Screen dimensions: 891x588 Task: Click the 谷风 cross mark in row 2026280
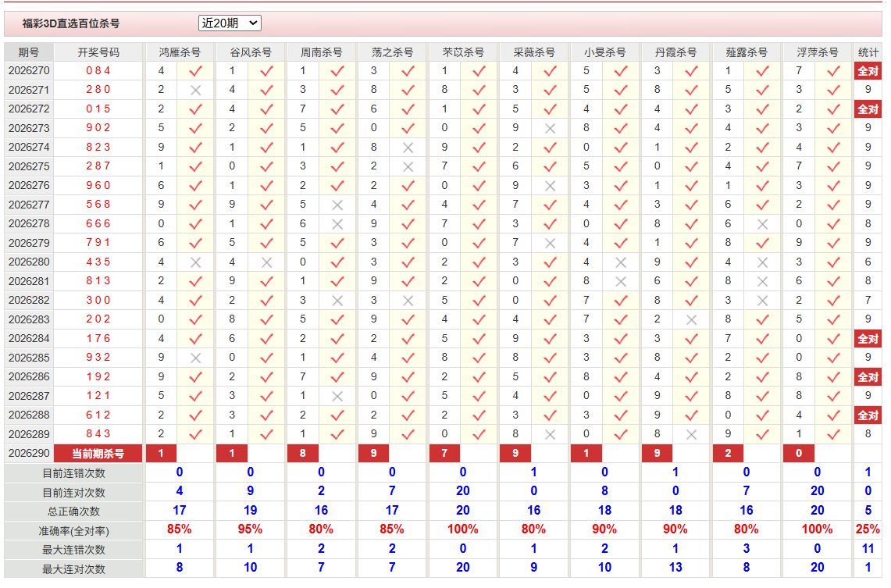(266, 262)
